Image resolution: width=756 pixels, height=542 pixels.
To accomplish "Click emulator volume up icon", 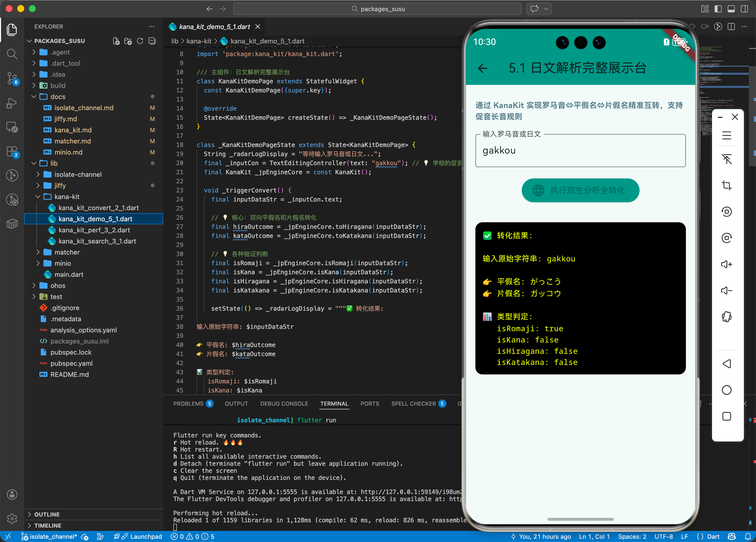I will tap(726, 264).
